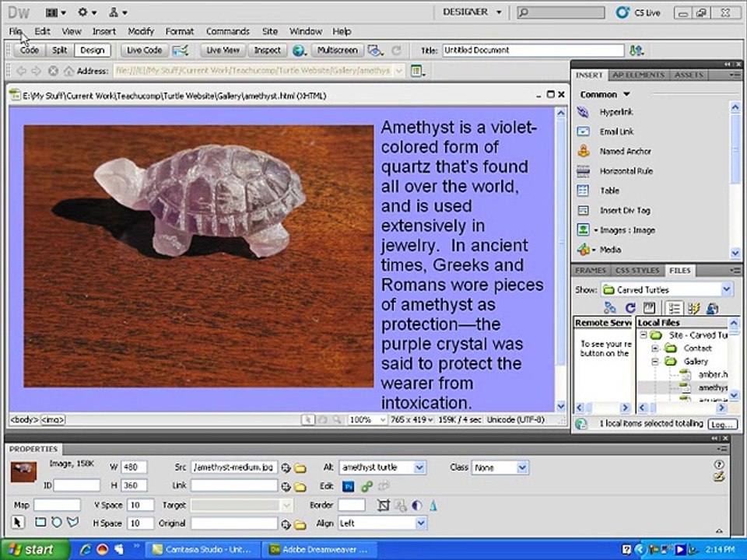Insert a Table from the Common panel
Image resolution: width=747 pixels, height=560 pixels.
pos(609,191)
